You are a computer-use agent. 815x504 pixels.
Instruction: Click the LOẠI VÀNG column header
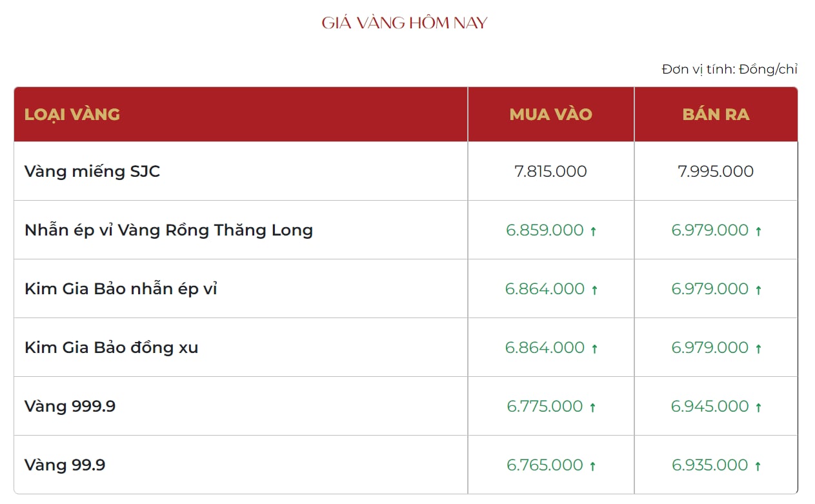click(72, 114)
